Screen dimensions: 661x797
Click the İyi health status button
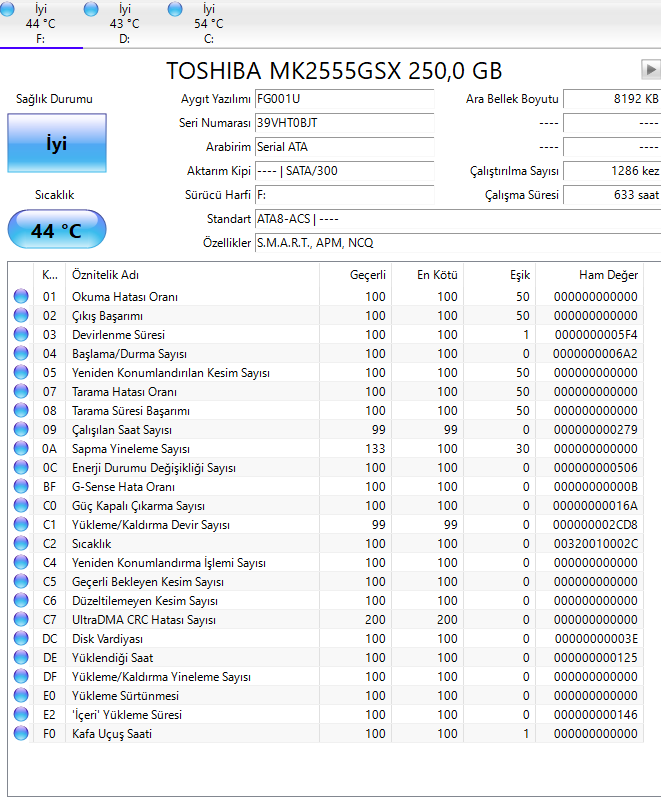tap(57, 143)
